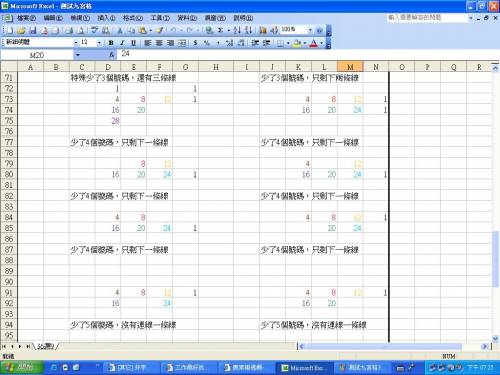
Task: Open the 插入 (Insert) menu
Action: (x=106, y=18)
